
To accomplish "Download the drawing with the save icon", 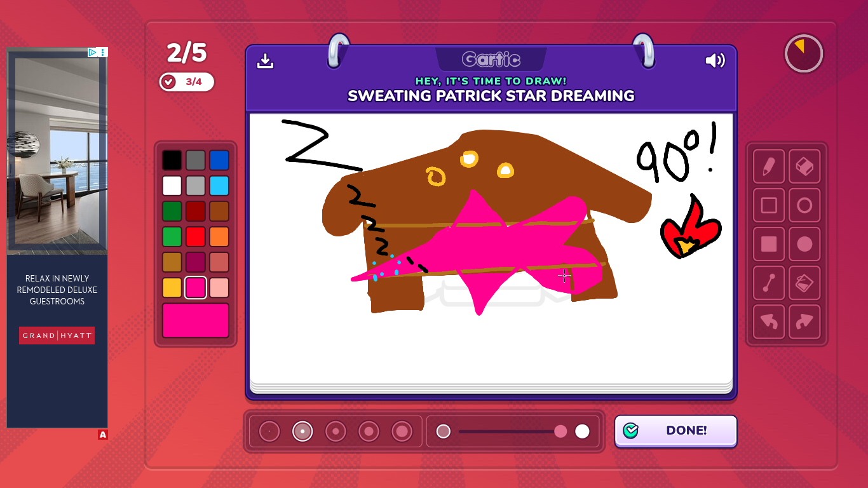I will (x=265, y=60).
